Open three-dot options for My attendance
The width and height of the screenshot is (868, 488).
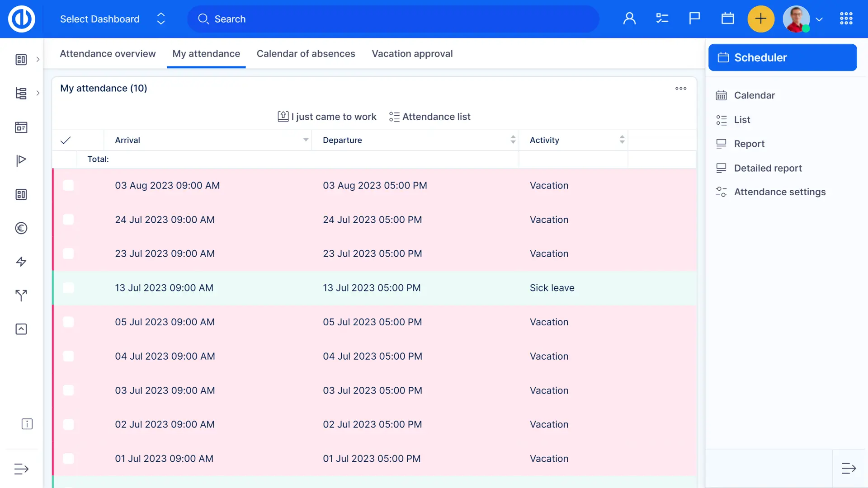click(681, 89)
